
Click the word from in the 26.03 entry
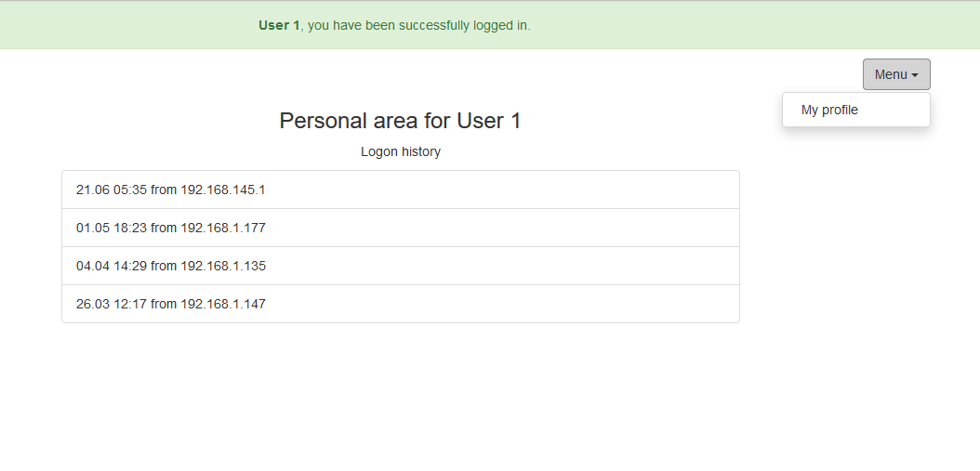click(164, 304)
